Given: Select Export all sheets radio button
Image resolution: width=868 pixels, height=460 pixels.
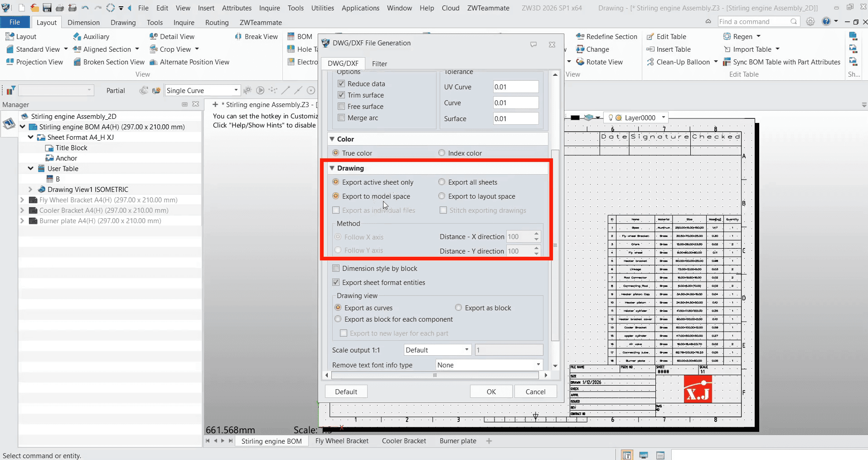Looking at the screenshot, I should (442, 182).
